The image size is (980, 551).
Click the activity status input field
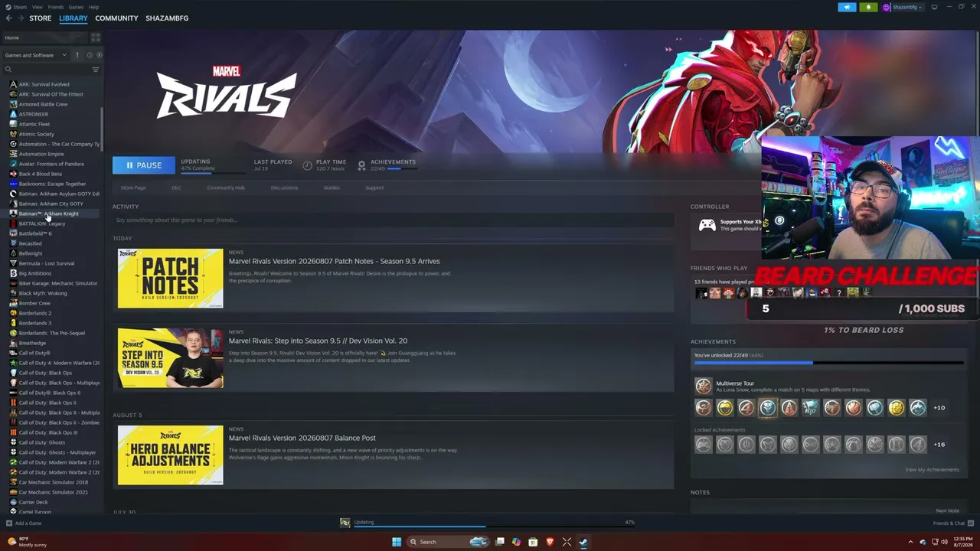click(394, 220)
